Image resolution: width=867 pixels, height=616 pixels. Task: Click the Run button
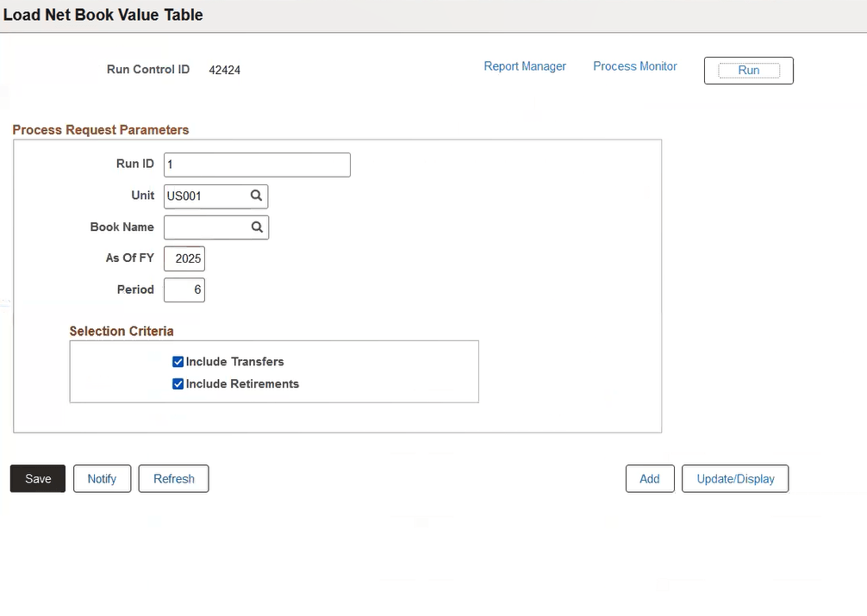(x=748, y=70)
